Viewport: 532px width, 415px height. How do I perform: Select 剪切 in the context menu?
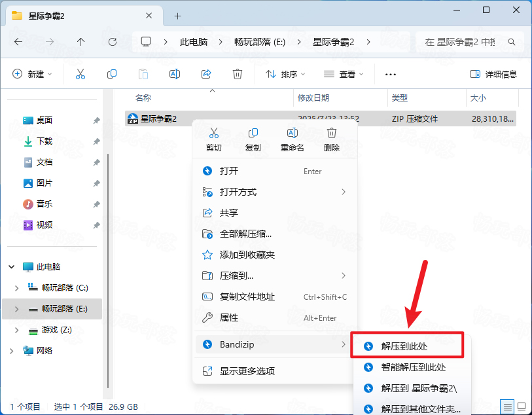[x=214, y=139]
